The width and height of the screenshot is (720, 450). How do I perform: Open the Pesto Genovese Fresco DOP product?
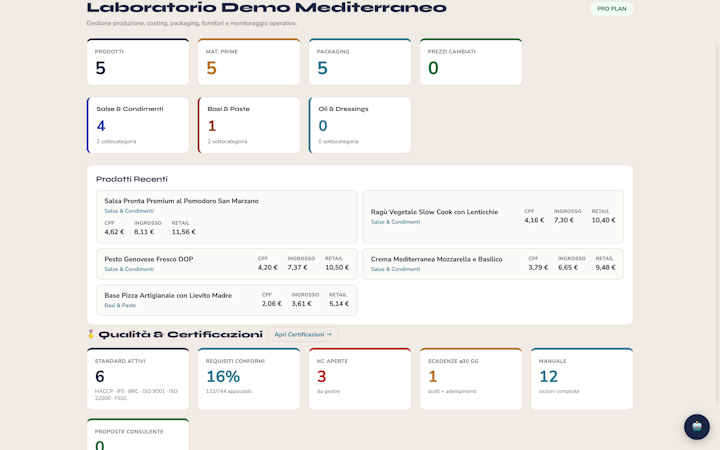point(227,264)
